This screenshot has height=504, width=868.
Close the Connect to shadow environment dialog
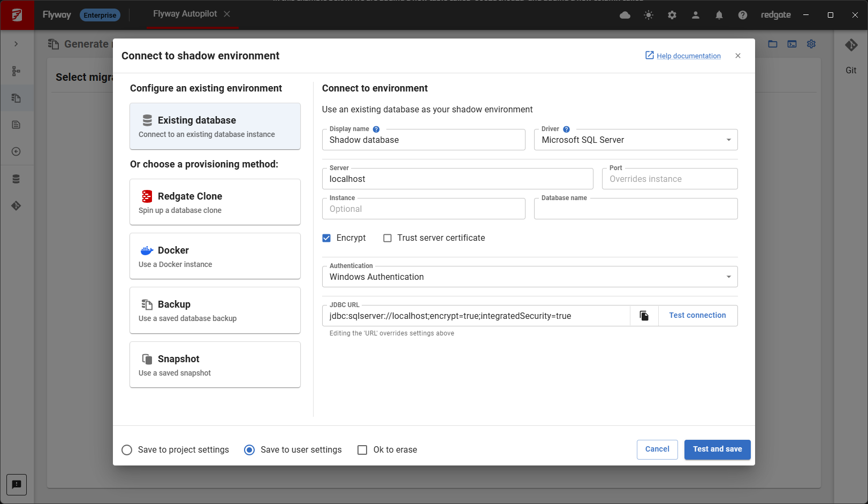[x=738, y=56]
